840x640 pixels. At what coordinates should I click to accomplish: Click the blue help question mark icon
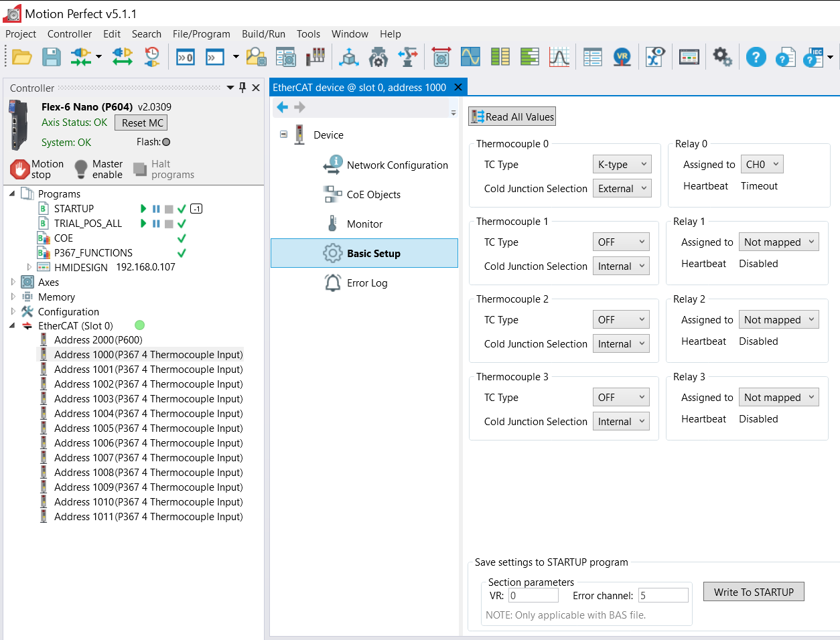pos(756,58)
